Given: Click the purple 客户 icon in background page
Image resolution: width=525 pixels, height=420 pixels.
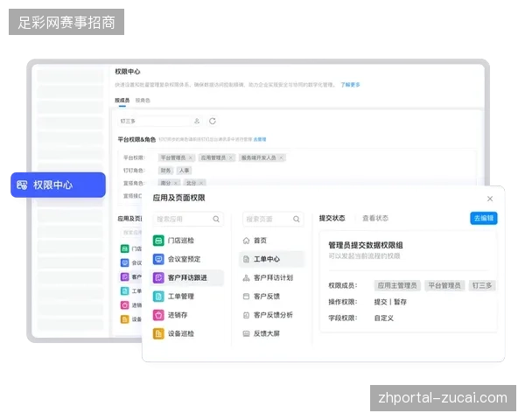Looking at the screenshot, I should click(124, 277).
